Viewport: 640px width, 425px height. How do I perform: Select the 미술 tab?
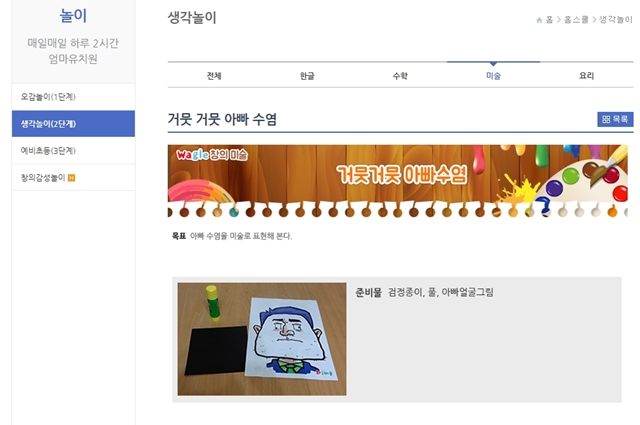click(x=493, y=76)
